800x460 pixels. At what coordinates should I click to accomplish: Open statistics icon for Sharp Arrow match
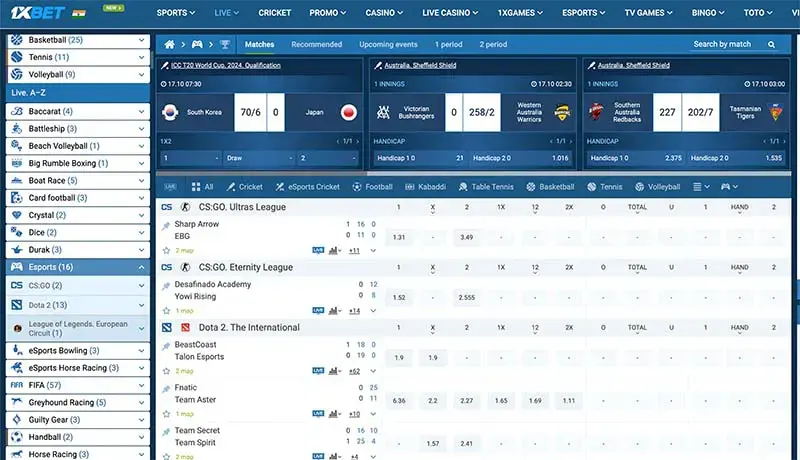coord(335,250)
